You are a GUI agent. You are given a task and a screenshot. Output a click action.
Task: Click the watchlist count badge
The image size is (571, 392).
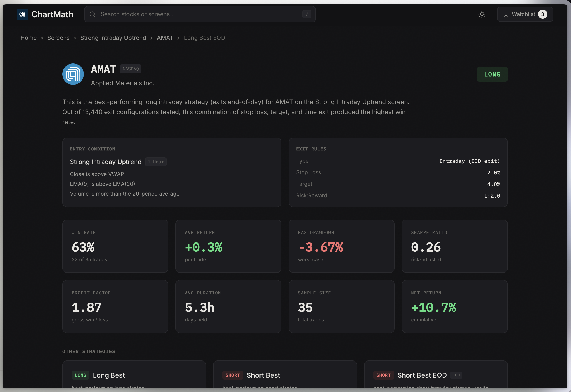pyautogui.click(x=543, y=14)
